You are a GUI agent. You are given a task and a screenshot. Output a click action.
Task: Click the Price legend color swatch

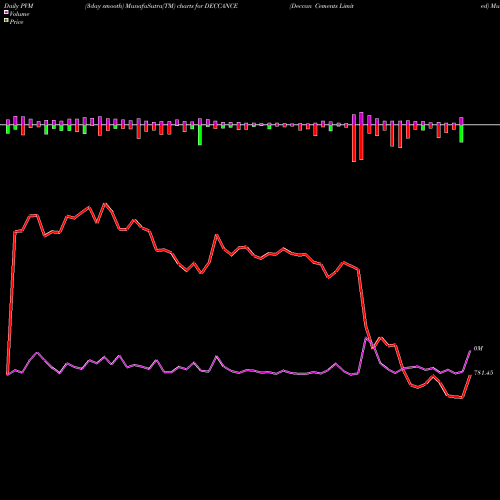click(x=6, y=21)
